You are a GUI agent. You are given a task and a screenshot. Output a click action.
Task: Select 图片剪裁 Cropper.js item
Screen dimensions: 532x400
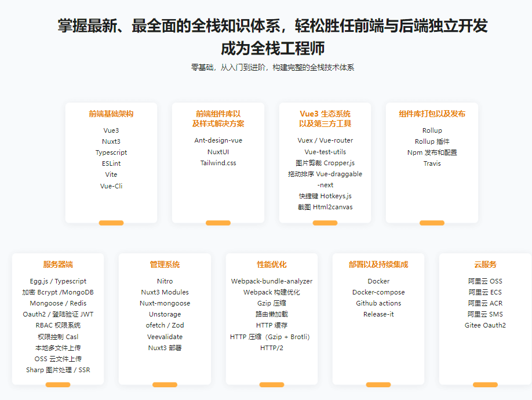click(325, 162)
